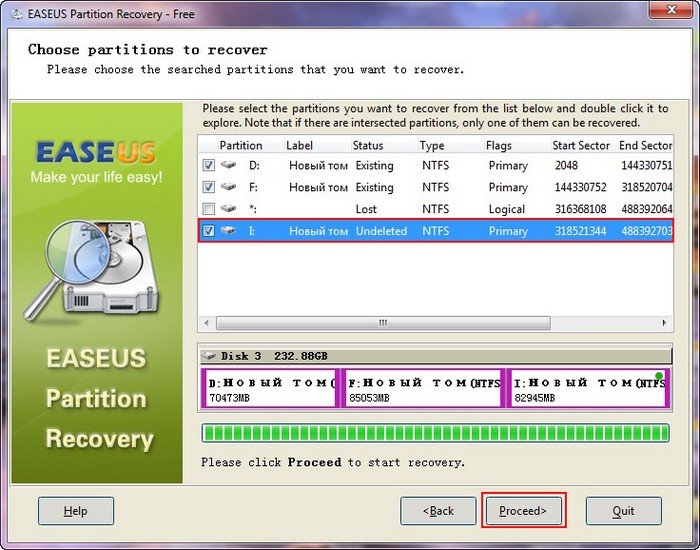
Task: Click the disk icon beside Disk 3 232.88GB
Action: (208, 356)
